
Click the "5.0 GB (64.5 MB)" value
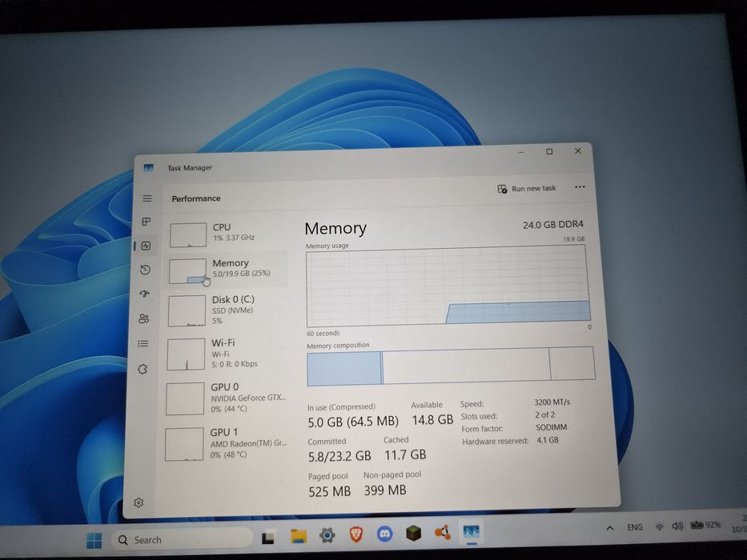pos(353,422)
